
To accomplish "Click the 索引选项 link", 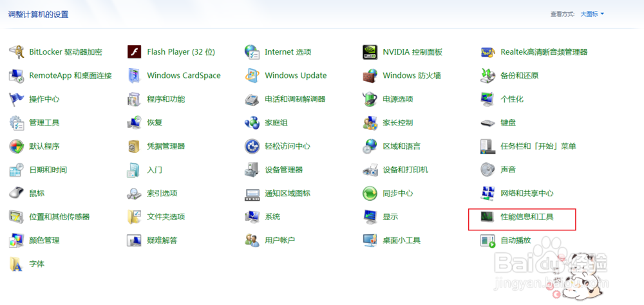I will [x=162, y=193].
